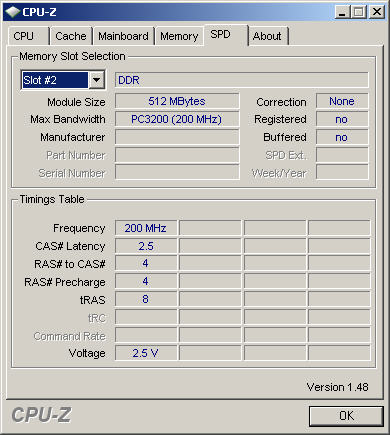Switch to the Cache tab

[x=71, y=36]
